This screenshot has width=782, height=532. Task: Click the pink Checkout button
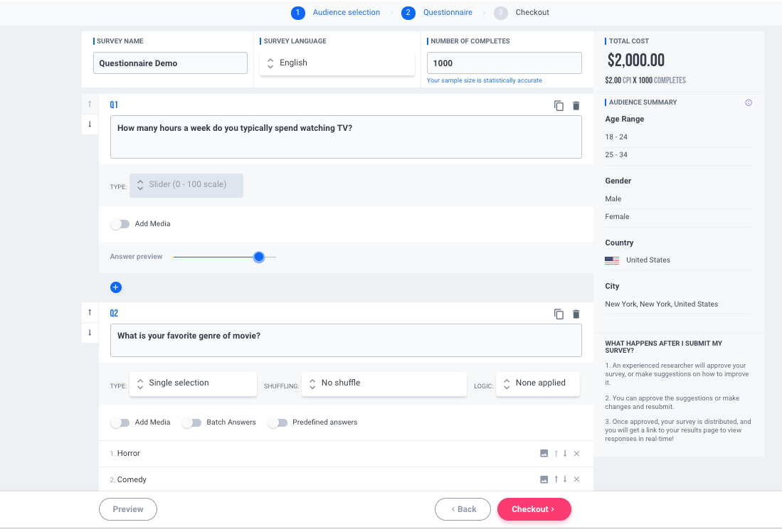[x=534, y=509]
